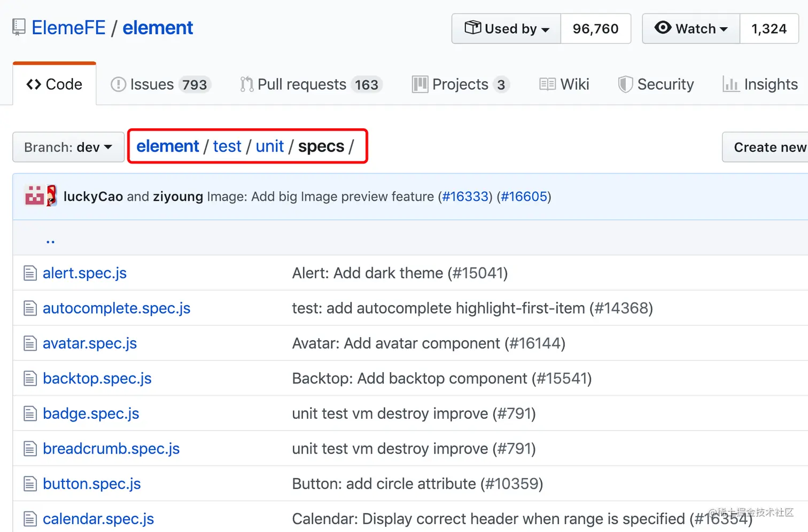Click the file icon beside backtop.spec.js
Viewport: 808px width, 532px height.
pyautogui.click(x=30, y=379)
